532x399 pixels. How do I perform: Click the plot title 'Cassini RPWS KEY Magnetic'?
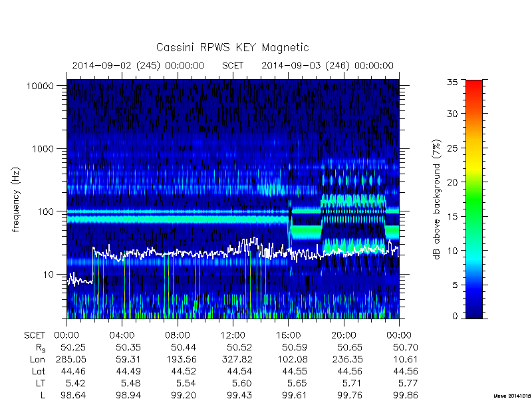pos(232,47)
